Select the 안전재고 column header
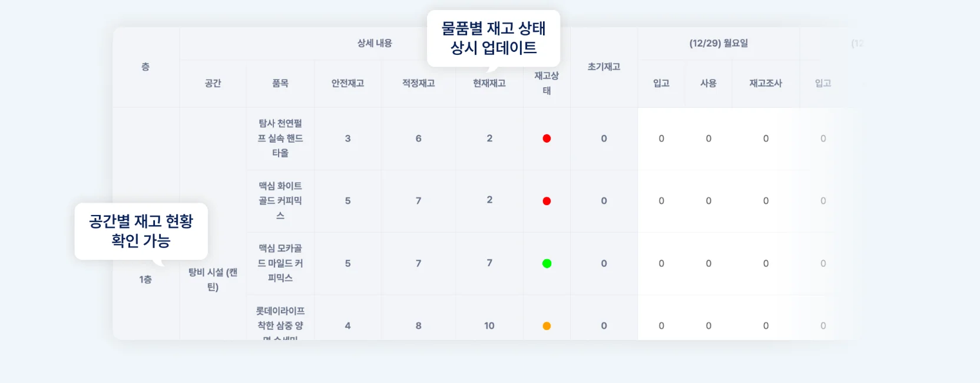 347,84
